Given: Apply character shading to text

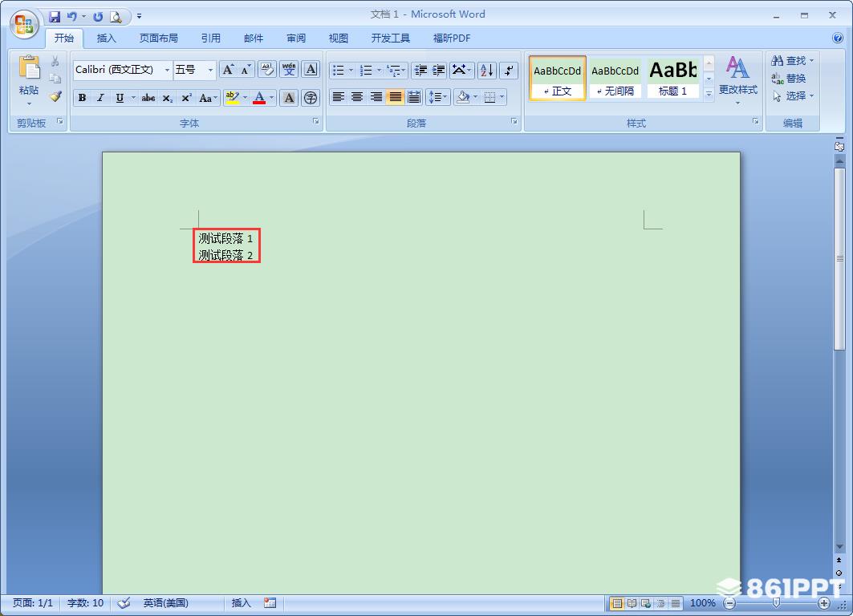Looking at the screenshot, I should [x=289, y=98].
